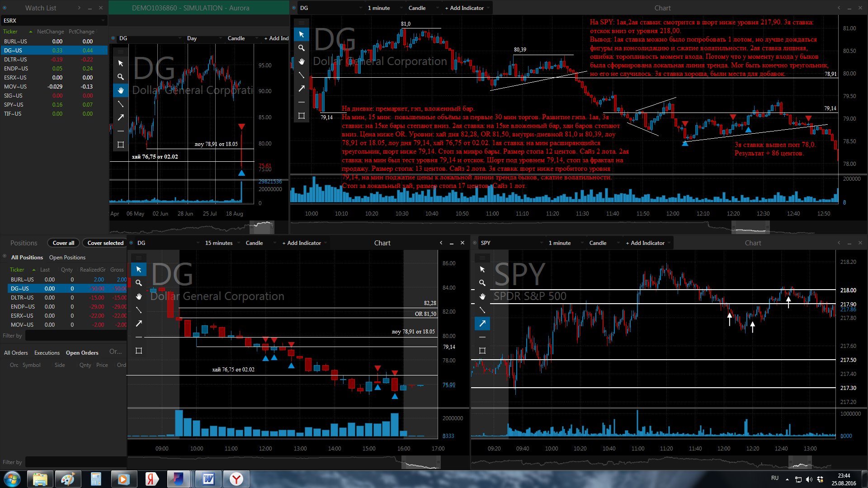Open Yandex browser from taskbar
Image resolution: width=868 pixels, height=488 pixels.
pyautogui.click(x=236, y=479)
